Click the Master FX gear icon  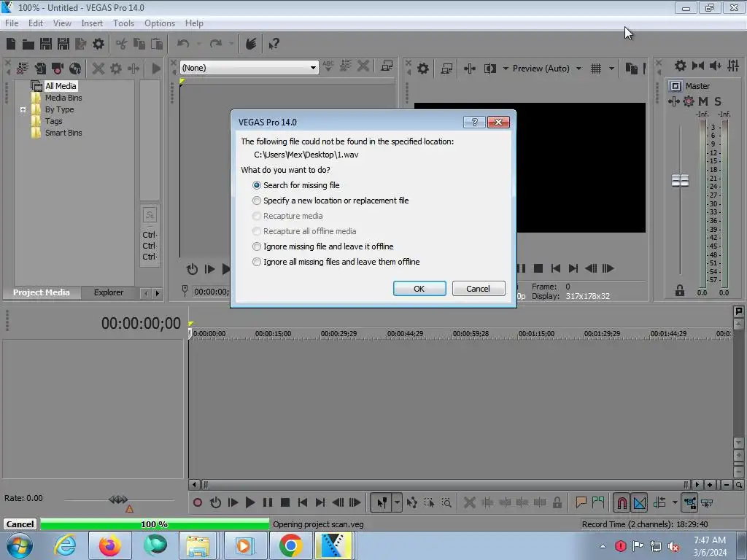click(689, 101)
